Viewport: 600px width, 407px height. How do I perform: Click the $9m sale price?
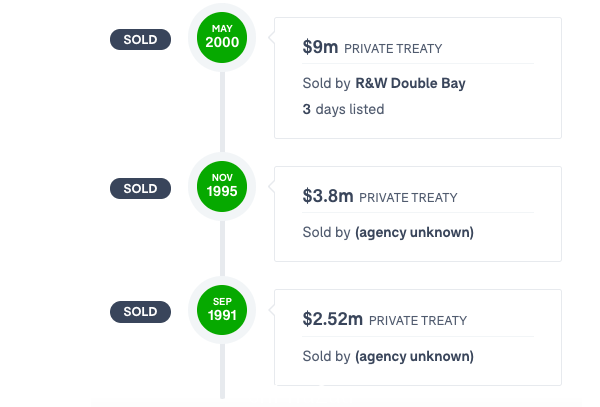pos(320,47)
